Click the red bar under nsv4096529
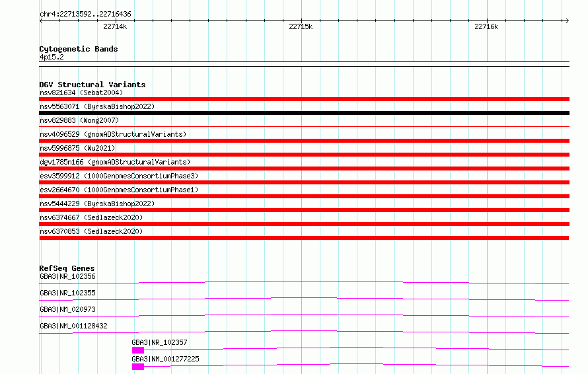This screenshot has height=374, width=588. [x=304, y=141]
